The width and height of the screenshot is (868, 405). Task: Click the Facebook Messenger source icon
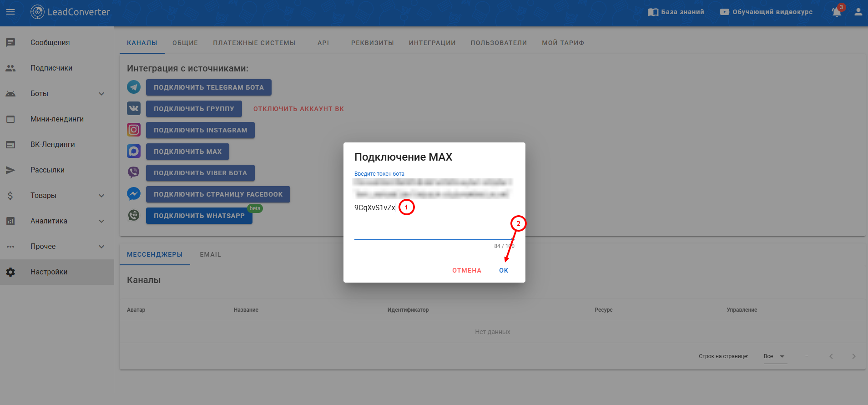pos(134,194)
